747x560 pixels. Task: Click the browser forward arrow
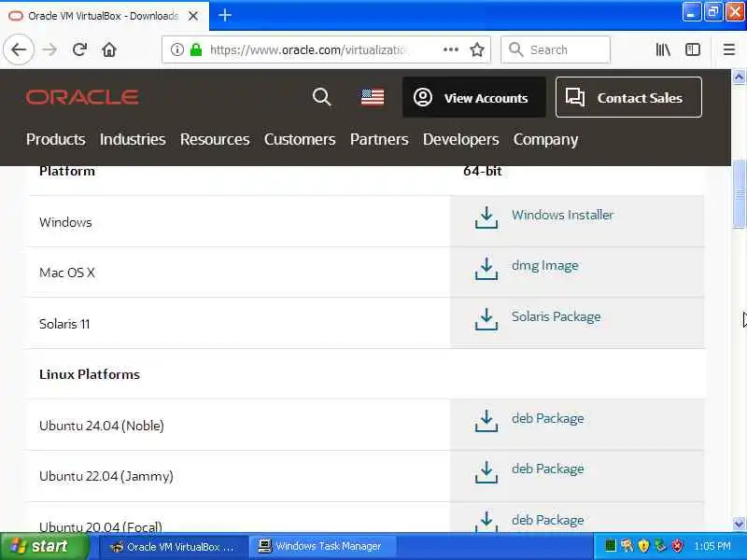point(49,49)
